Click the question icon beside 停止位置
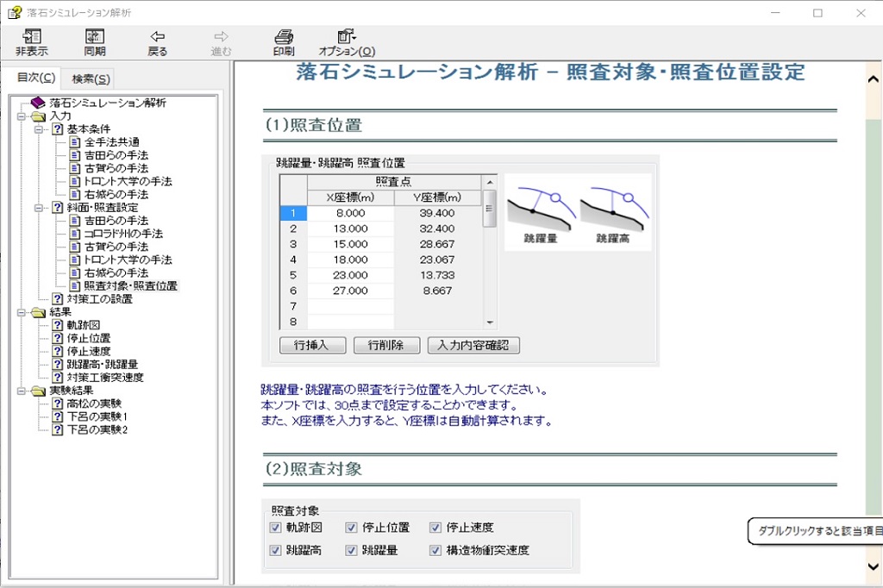Screen dimensions: 883x588 58,338
